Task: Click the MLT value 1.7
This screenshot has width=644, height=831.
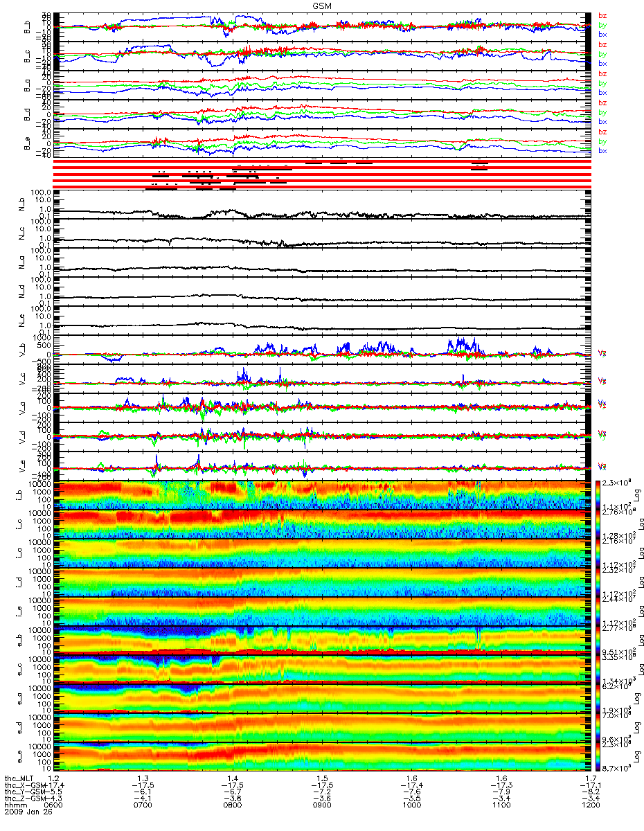Action: 589,779
